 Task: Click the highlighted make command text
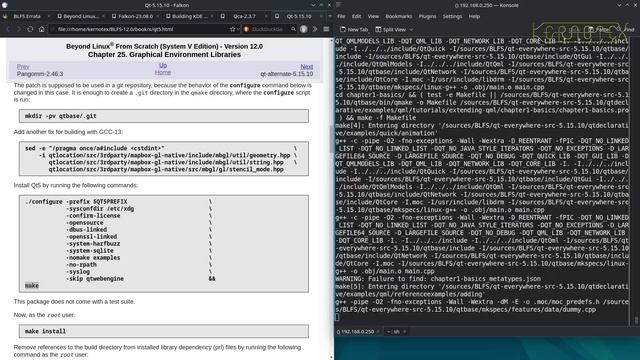[x=32, y=286]
